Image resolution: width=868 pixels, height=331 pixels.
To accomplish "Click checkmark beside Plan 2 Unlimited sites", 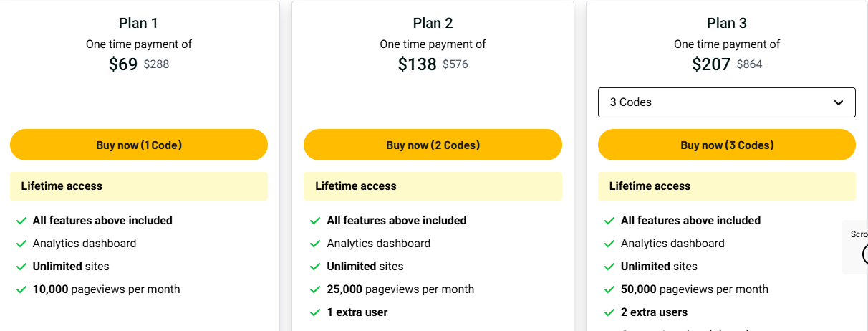I will tap(315, 267).
